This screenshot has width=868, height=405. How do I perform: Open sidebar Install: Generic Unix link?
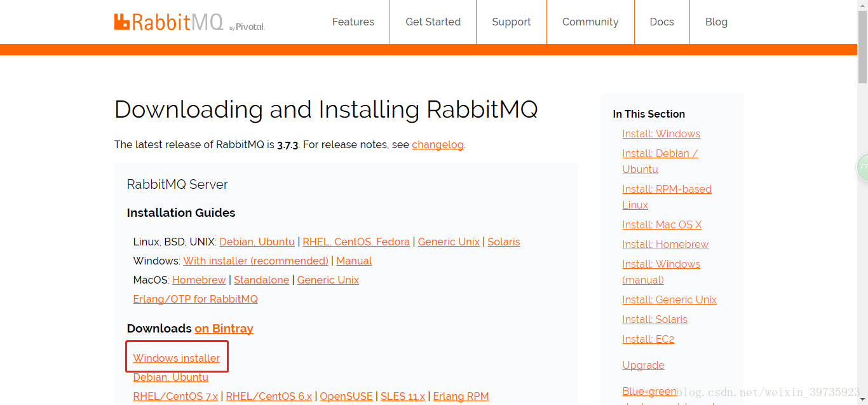click(669, 299)
